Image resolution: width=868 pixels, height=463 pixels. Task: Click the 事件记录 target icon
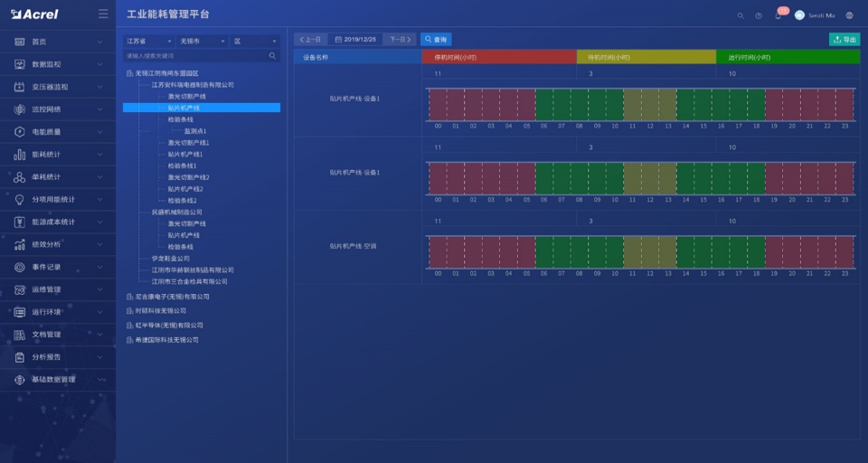pyautogui.click(x=19, y=267)
